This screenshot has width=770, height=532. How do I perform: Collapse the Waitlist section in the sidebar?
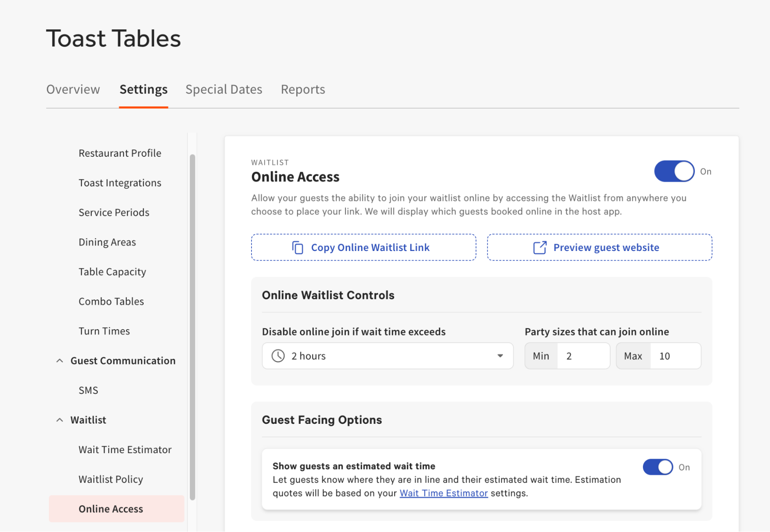pyautogui.click(x=59, y=420)
